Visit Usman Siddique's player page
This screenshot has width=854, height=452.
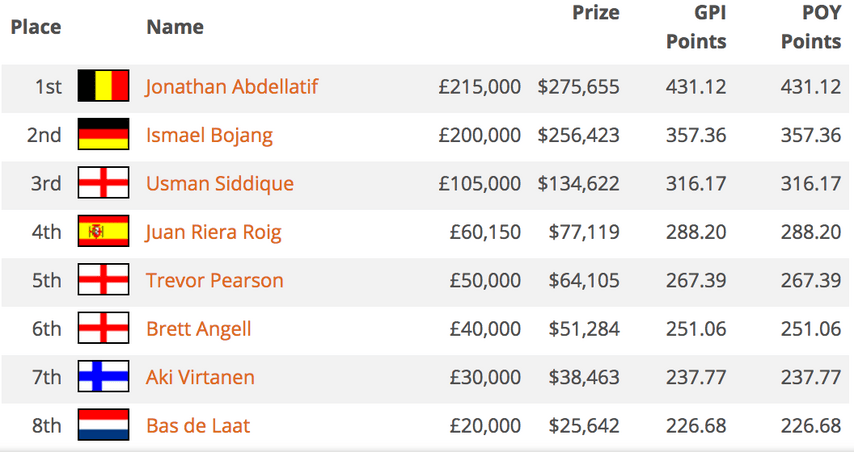219,184
